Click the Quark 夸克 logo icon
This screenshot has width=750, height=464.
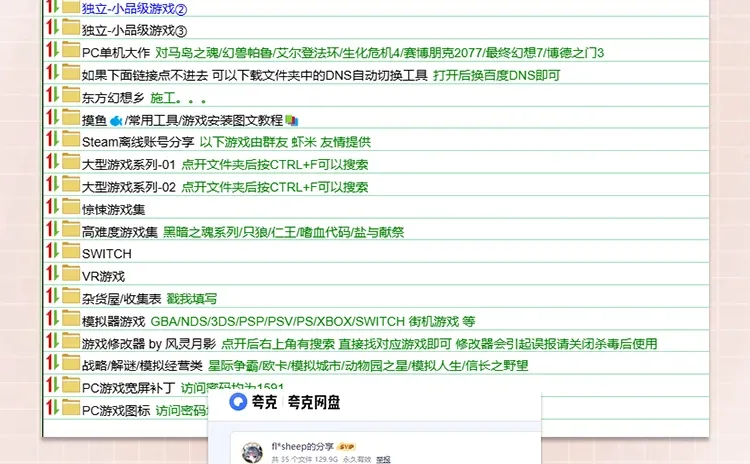click(238, 402)
